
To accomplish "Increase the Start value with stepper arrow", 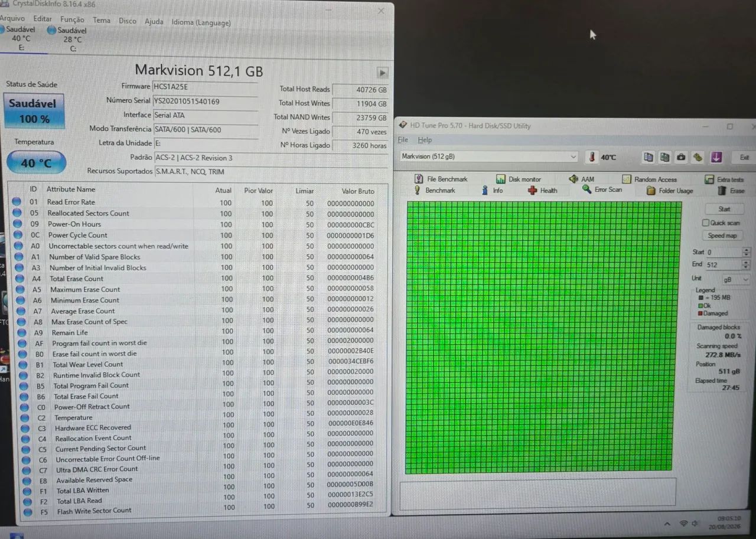I will 746,250.
